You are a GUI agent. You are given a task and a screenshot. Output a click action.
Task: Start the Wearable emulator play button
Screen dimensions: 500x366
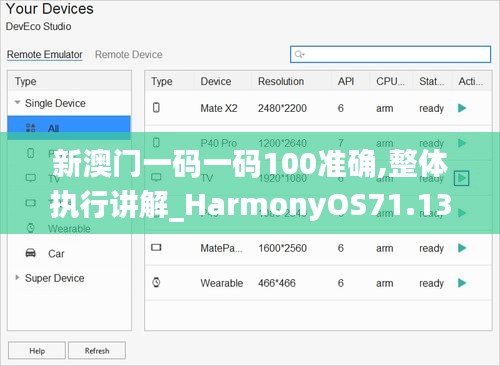(x=462, y=283)
